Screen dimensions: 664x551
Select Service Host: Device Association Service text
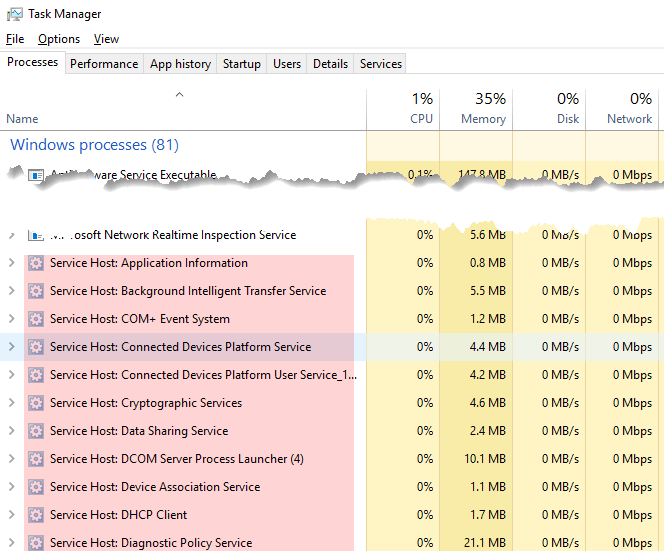click(x=155, y=487)
